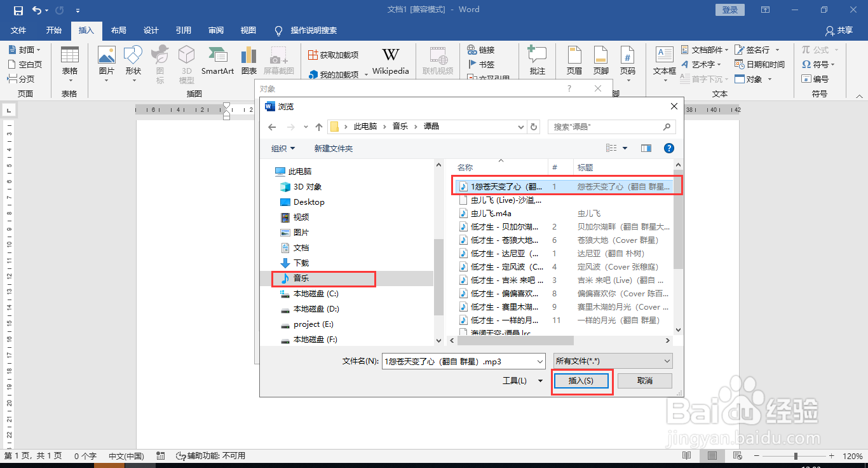Click the search box 搜索"谭晶"

pyautogui.click(x=611, y=127)
